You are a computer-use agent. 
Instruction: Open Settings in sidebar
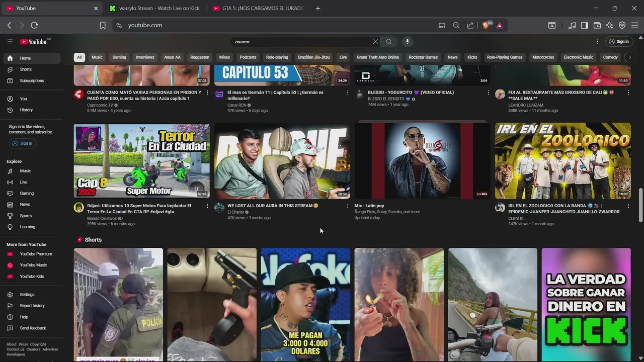[31, 295]
